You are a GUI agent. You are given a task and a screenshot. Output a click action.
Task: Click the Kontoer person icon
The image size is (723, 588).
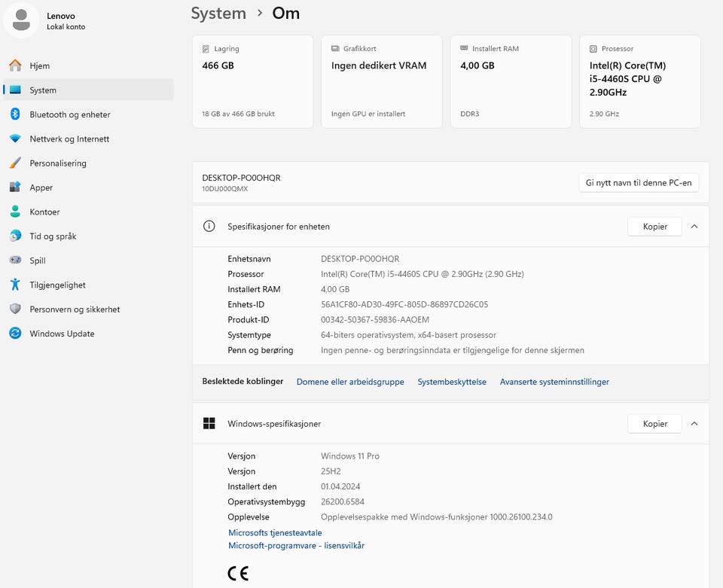tap(15, 212)
